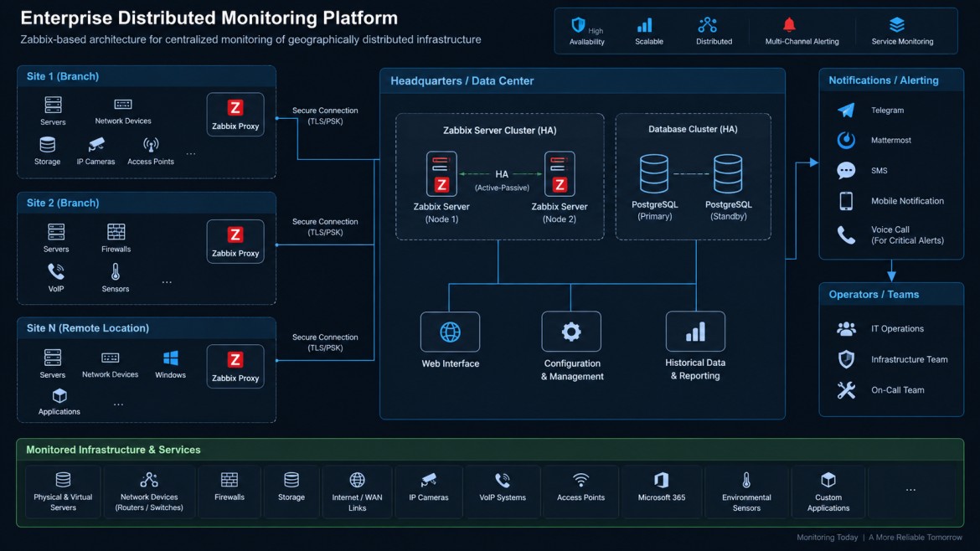Viewport: 980px width, 551px height.
Task: Open the Web Interface globe icon
Action: [450, 332]
